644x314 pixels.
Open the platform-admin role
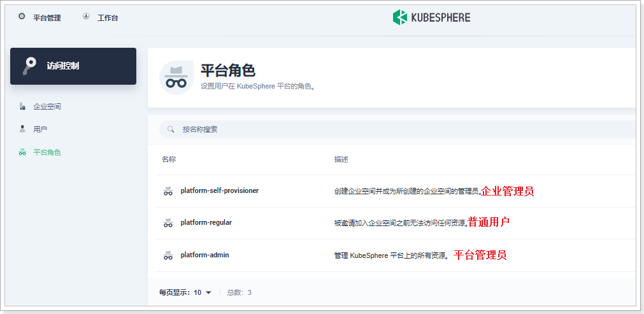click(204, 255)
